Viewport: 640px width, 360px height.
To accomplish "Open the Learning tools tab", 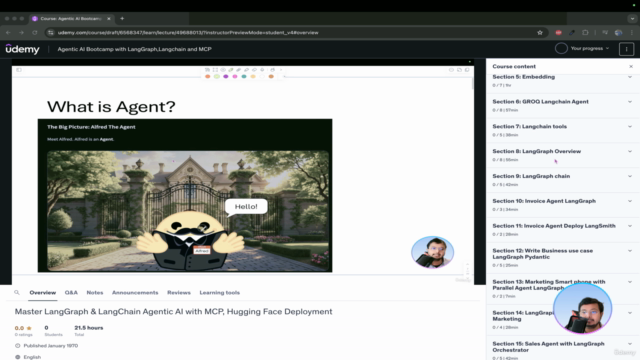I will point(220,292).
